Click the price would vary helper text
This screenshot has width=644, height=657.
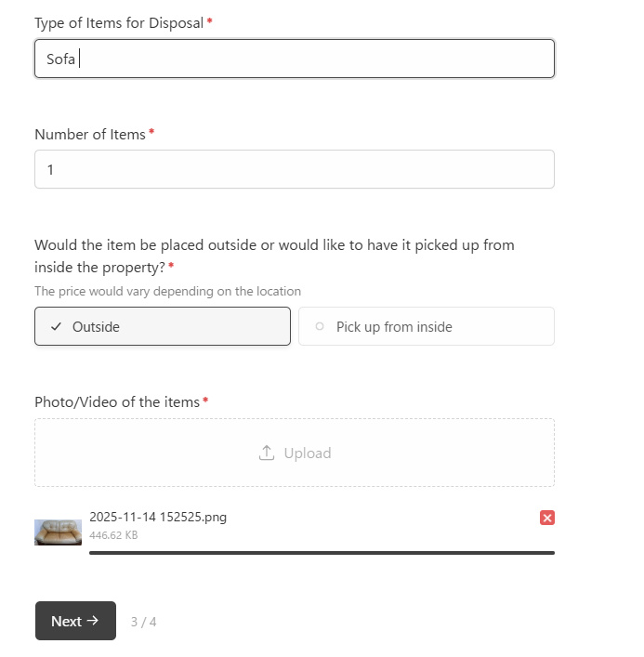pyautogui.click(x=167, y=291)
